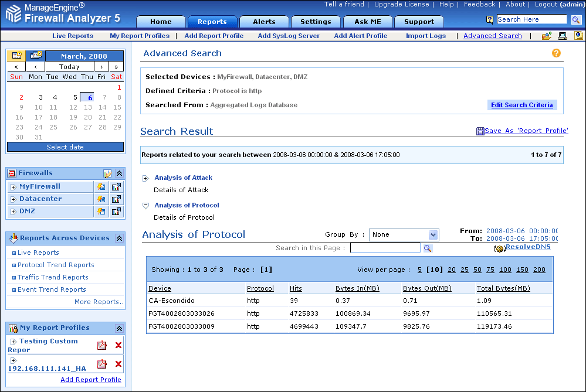Expand the Analysis of Attack section

click(x=145, y=178)
